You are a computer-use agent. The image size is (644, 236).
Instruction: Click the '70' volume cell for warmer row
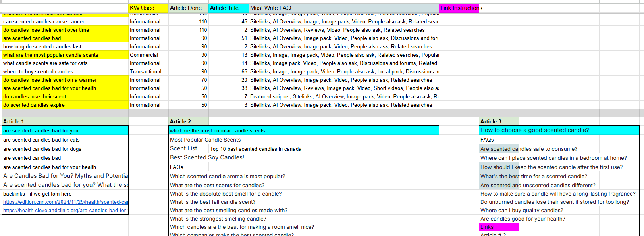tap(189, 80)
